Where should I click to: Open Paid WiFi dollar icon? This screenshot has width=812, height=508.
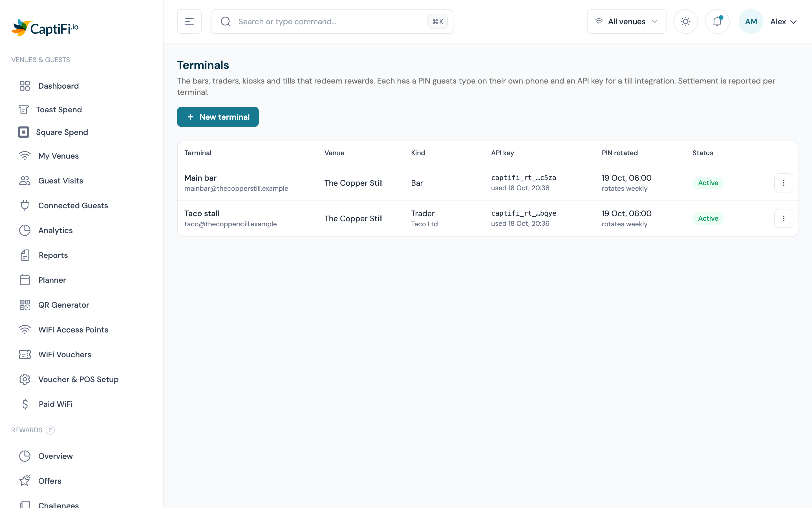(x=25, y=404)
